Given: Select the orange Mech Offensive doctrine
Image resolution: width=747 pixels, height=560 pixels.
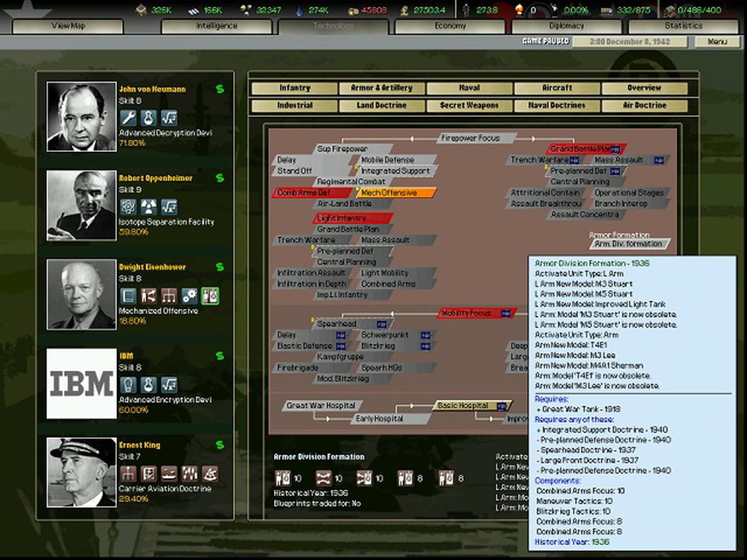Looking at the screenshot, I should [395, 193].
